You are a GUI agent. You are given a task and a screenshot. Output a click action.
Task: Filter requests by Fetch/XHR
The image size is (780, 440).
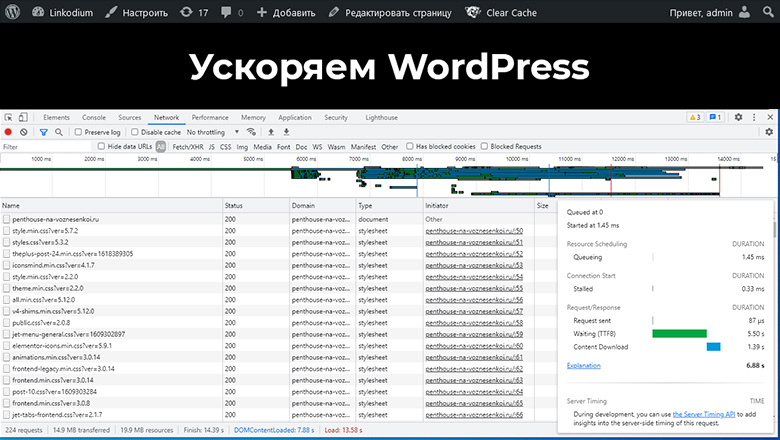tap(188, 147)
